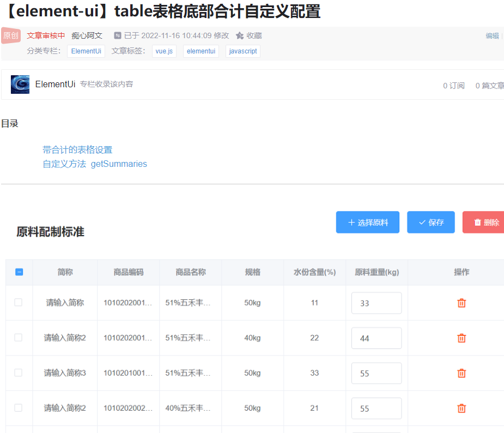Toggle the select-all checkbox in table header

coord(19,272)
